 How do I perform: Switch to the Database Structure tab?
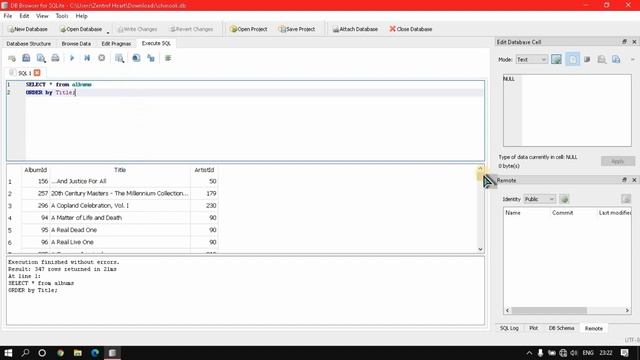(x=29, y=44)
